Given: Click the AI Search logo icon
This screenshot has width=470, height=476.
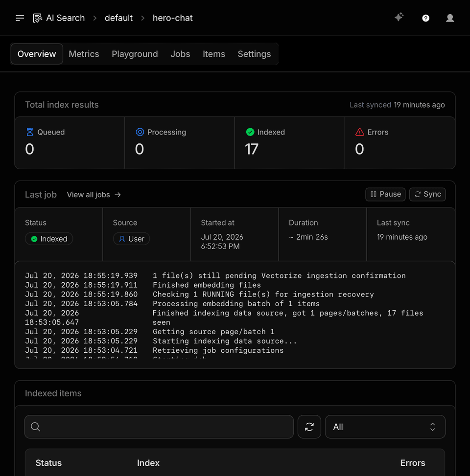Looking at the screenshot, I should (37, 18).
